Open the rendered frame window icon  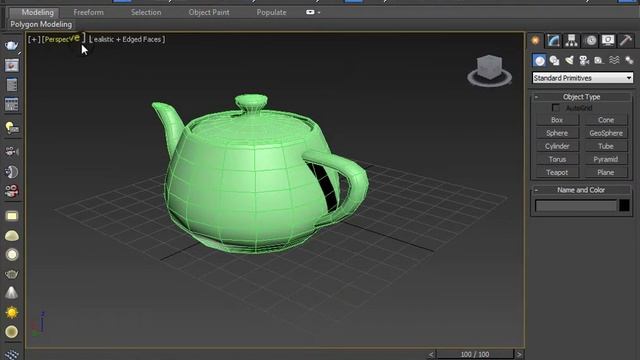(x=11, y=65)
